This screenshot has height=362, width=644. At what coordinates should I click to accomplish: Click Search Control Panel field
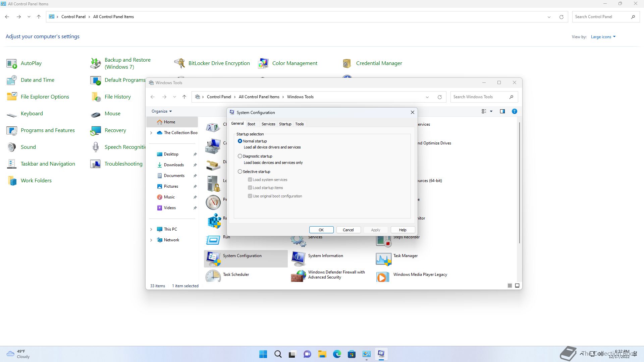(x=605, y=17)
